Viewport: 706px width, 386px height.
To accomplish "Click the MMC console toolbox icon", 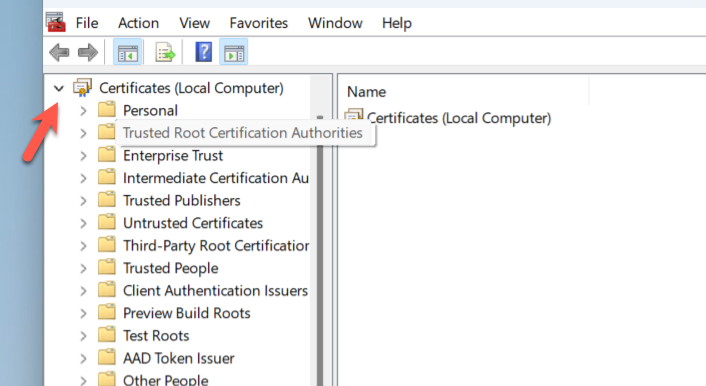I will (x=56, y=22).
